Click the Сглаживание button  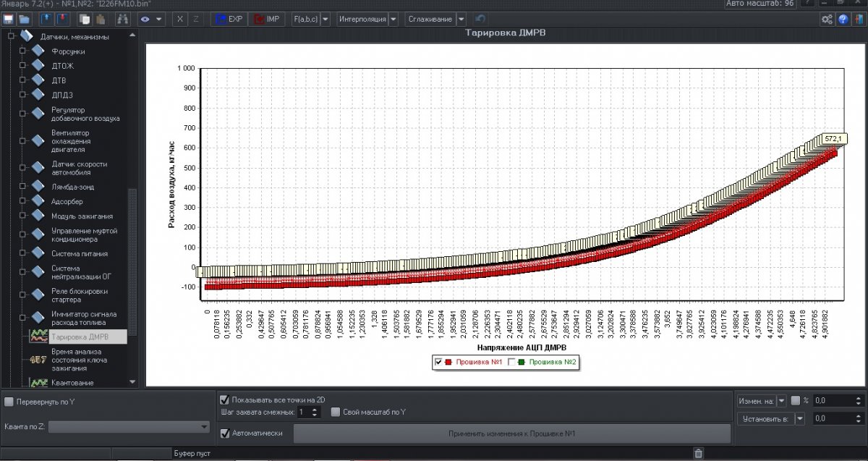click(430, 19)
